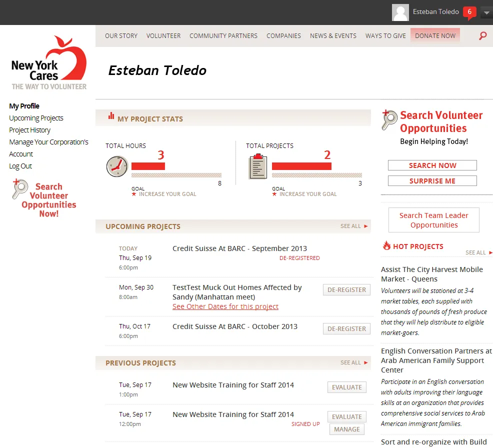Click the SIGNED UP status text
Image resolution: width=493 pixels, height=448 pixels.
pyautogui.click(x=305, y=424)
